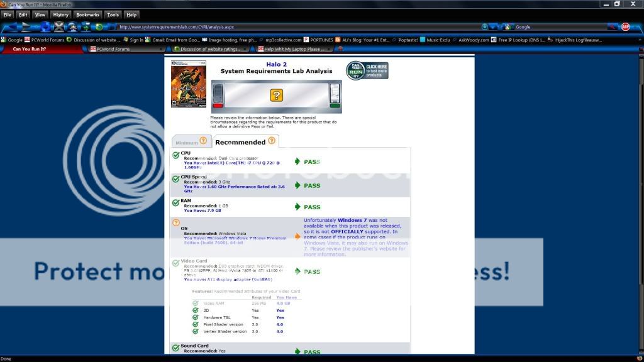The height and width of the screenshot is (362, 644).
Task: Stop loading with the X toolbar button
Action: click(59, 27)
